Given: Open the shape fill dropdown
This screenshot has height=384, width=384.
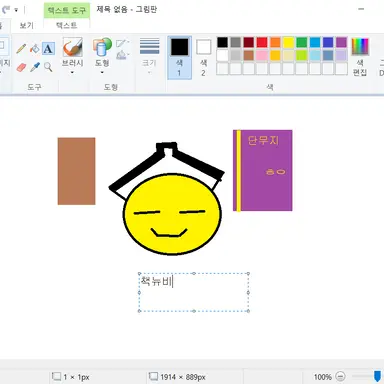Looking at the screenshot, I should (x=123, y=55).
